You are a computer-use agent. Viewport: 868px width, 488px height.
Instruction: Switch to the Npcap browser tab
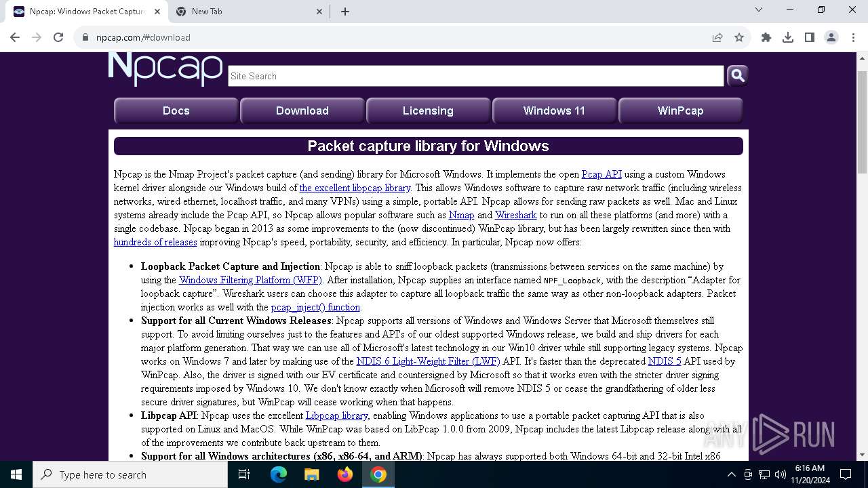[x=87, y=12]
